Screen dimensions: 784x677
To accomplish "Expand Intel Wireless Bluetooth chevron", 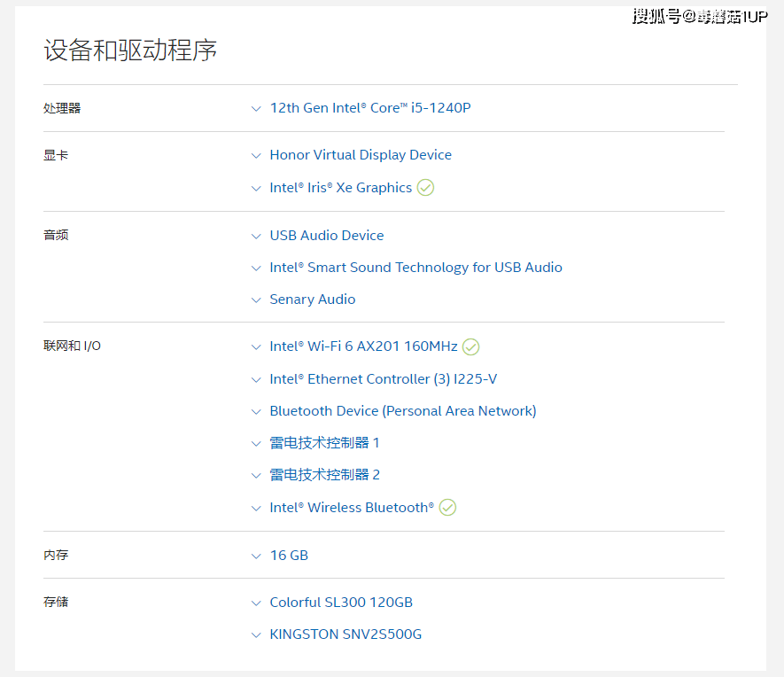I will pyautogui.click(x=256, y=509).
